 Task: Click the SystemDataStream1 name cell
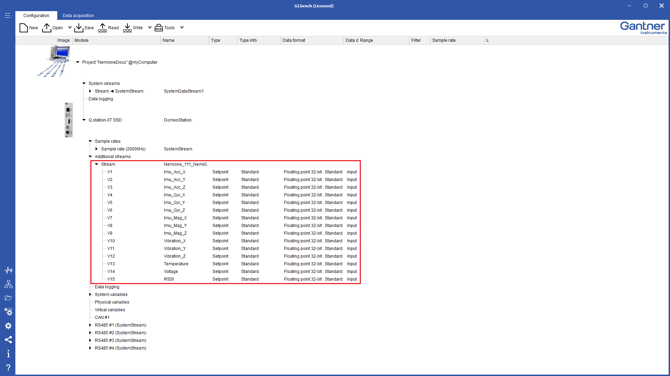(x=184, y=91)
